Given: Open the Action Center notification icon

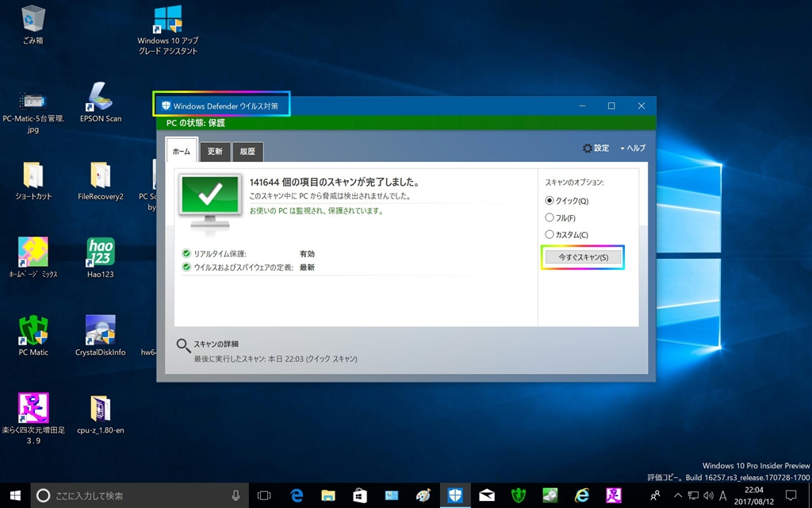Looking at the screenshot, I should [791, 495].
